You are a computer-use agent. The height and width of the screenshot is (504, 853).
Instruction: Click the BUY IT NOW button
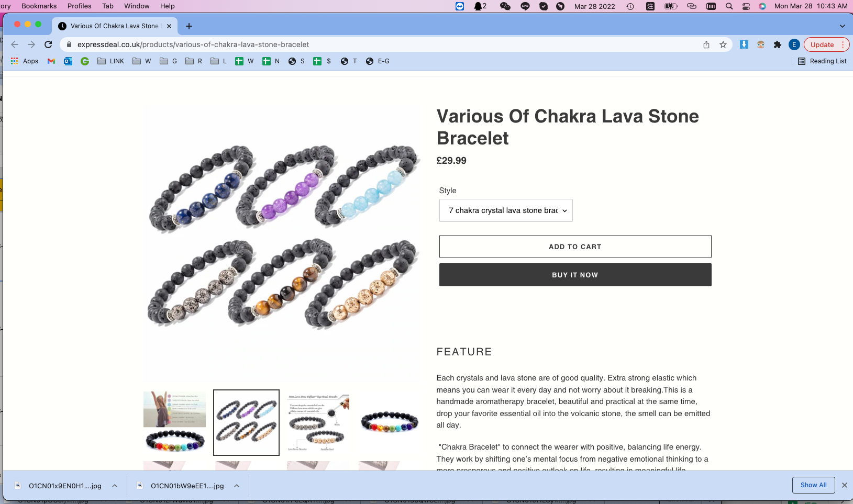[x=575, y=275]
